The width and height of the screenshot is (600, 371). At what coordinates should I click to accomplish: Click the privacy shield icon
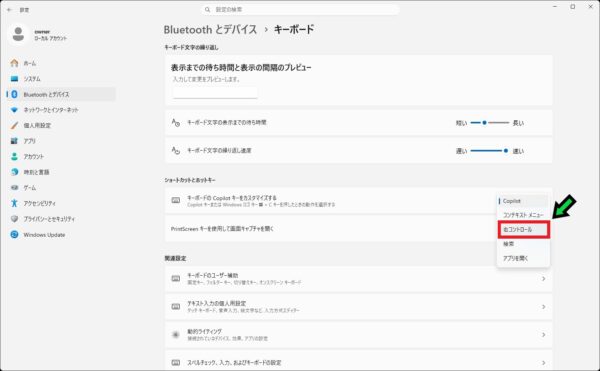tap(14, 219)
